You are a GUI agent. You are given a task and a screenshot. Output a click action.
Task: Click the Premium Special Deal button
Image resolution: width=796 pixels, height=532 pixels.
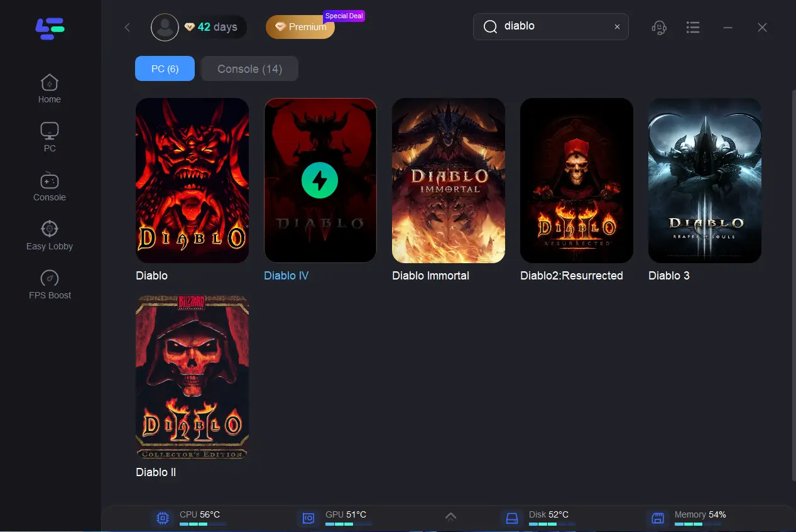click(x=300, y=27)
